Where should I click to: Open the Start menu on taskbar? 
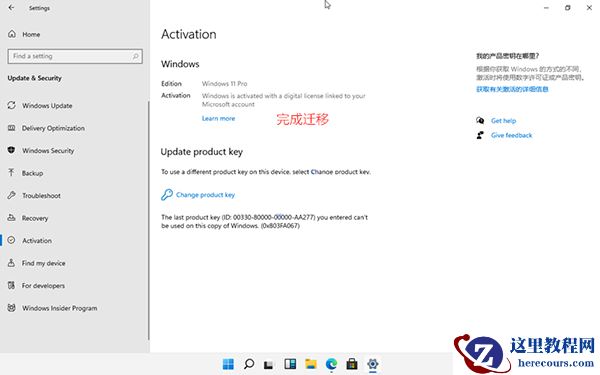click(228, 364)
